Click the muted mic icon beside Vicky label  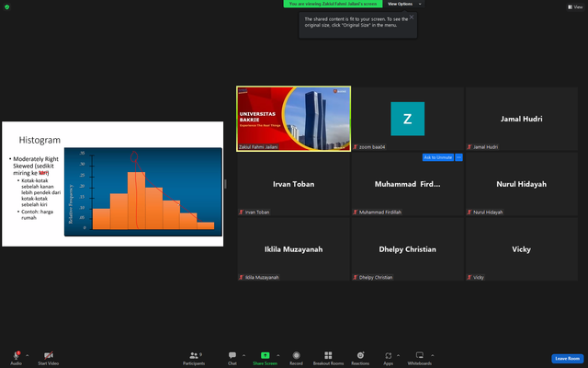469,277
